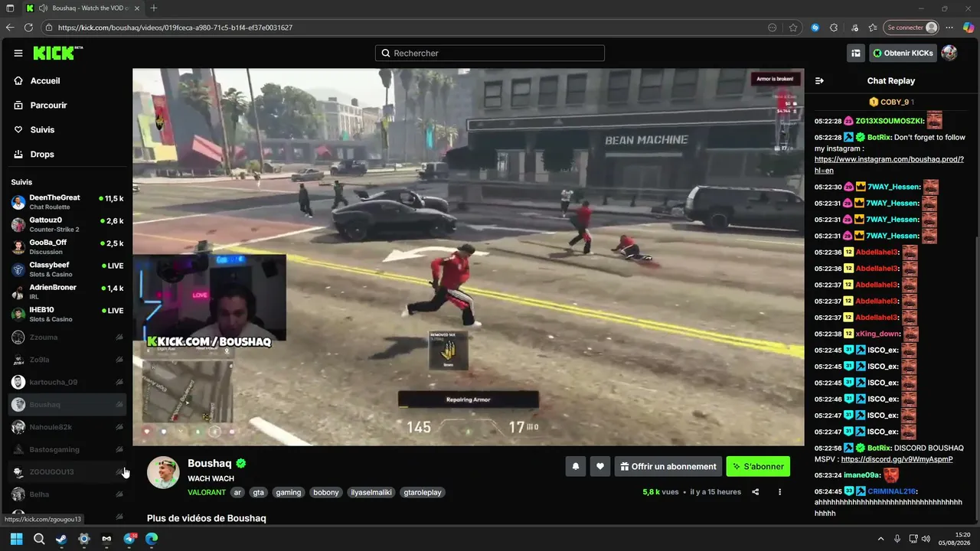Open taskbar Search magnifier
980x551 pixels.
[x=39, y=539]
